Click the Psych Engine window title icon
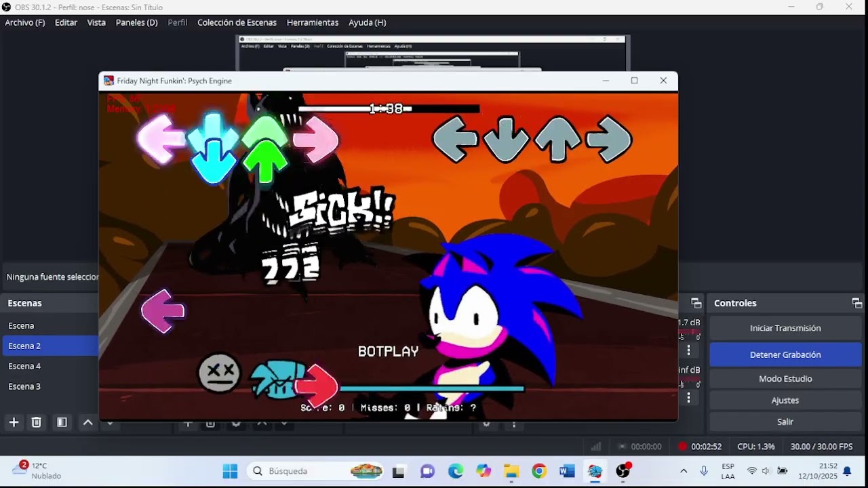 [108, 81]
